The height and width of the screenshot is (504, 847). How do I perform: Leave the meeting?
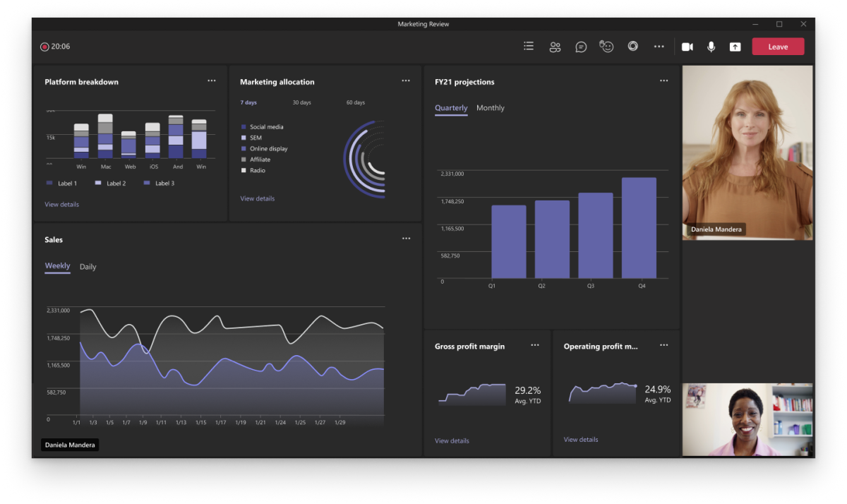point(778,47)
